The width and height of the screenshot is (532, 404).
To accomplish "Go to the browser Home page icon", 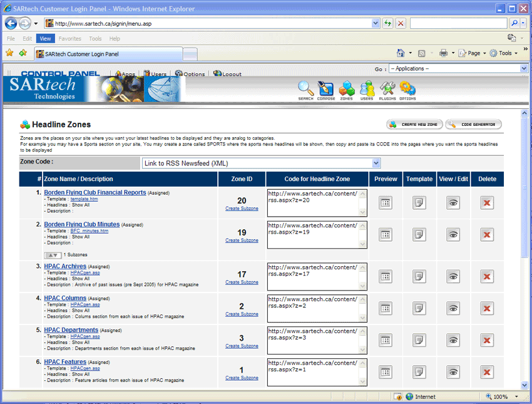I will [401, 53].
